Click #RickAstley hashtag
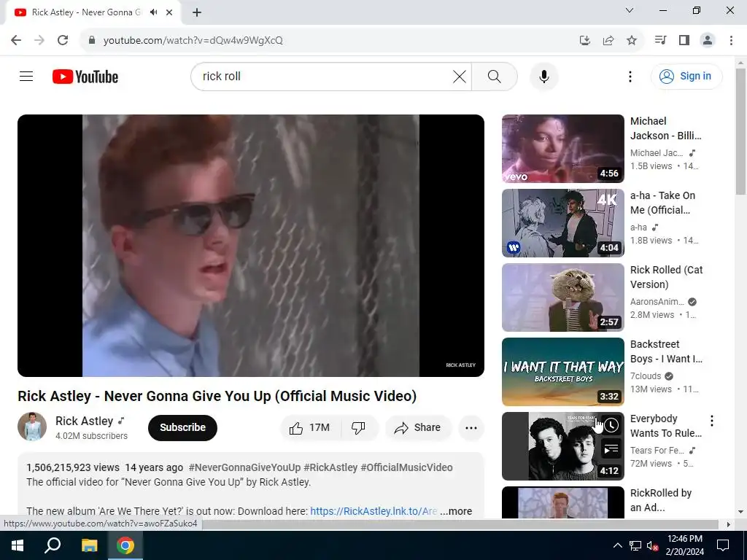The image size is (747, 560). pyautogui.click(x=330, y=467)
